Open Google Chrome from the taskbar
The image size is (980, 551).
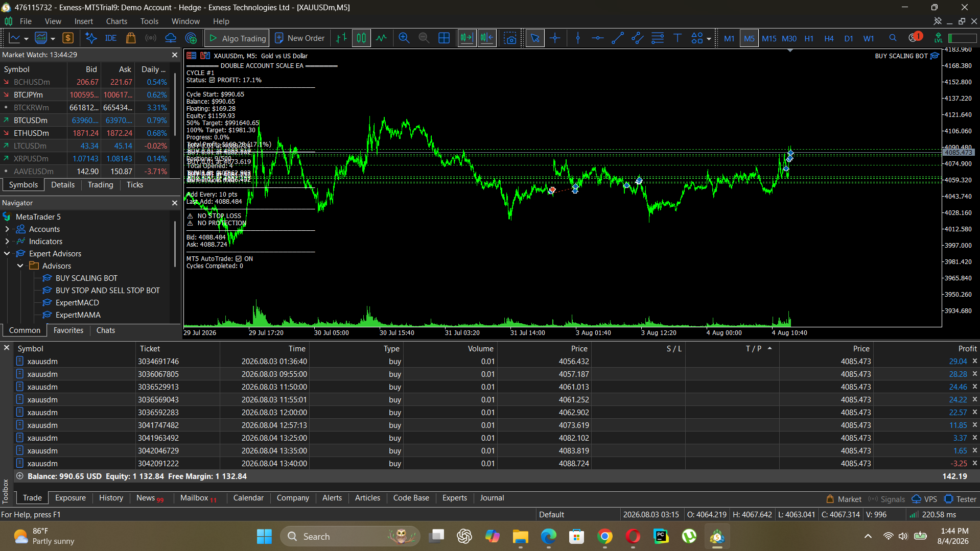click(x=605, y=536)
